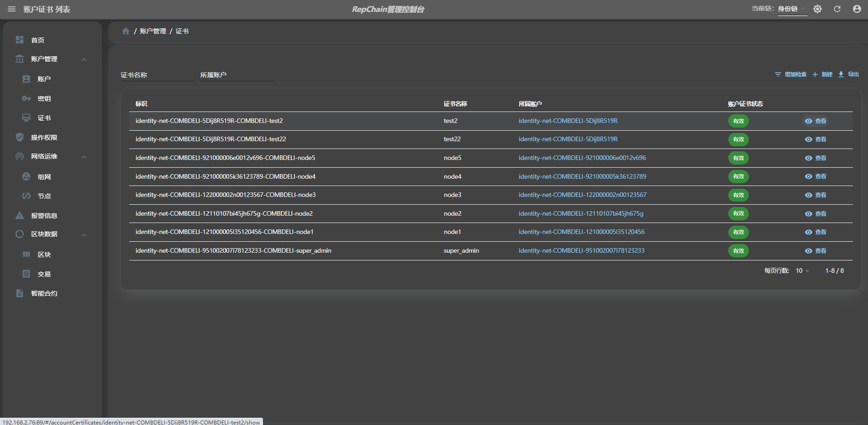Open the theme settings gear icon

pyautogui.click(x=817, y=9)
